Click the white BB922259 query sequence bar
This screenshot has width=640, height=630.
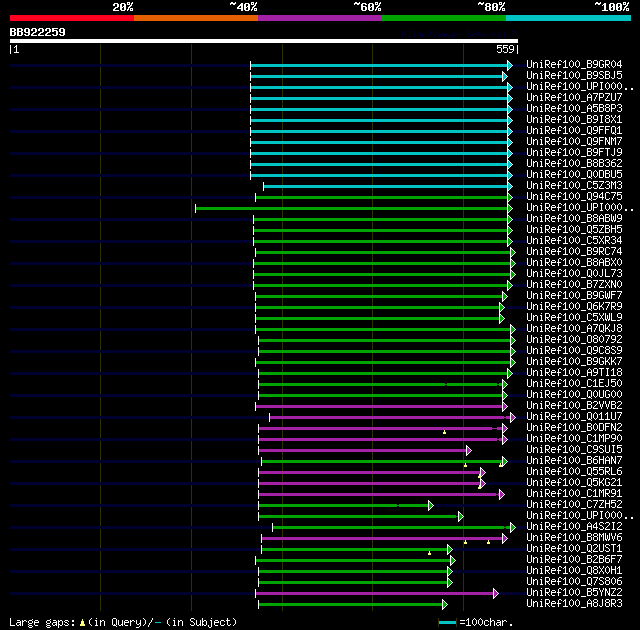tap(264, 41)
